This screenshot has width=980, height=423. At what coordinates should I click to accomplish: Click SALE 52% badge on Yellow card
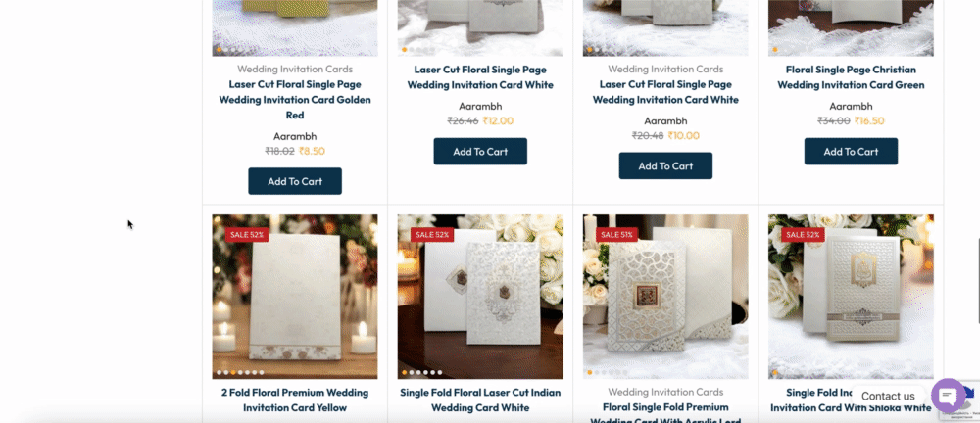click(x=247, y=234)
